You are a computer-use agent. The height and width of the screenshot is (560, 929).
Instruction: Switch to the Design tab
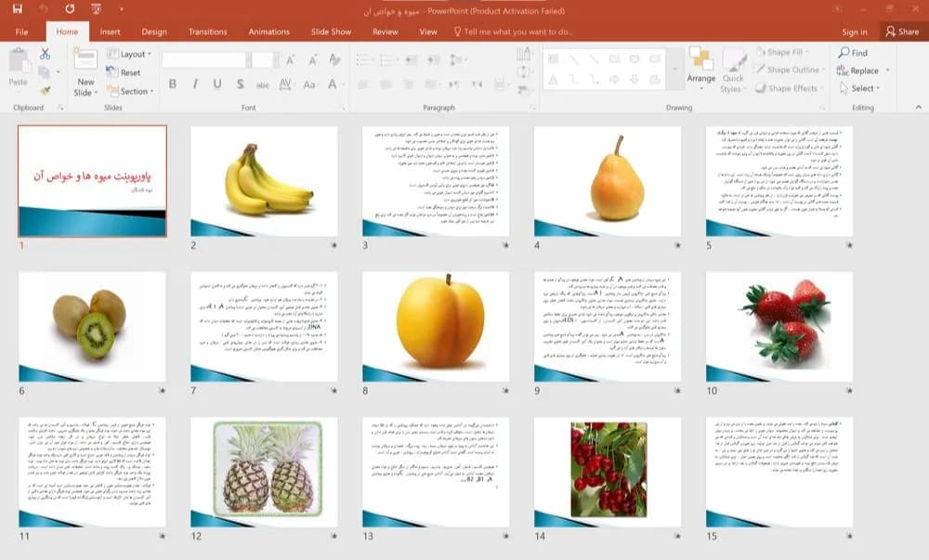point(154,32)
